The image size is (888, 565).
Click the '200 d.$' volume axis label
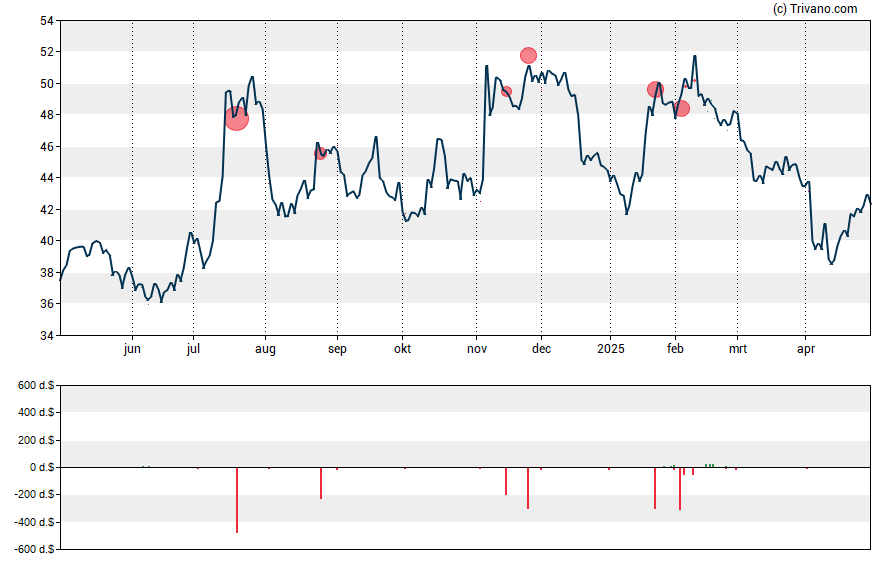[36, 440]
